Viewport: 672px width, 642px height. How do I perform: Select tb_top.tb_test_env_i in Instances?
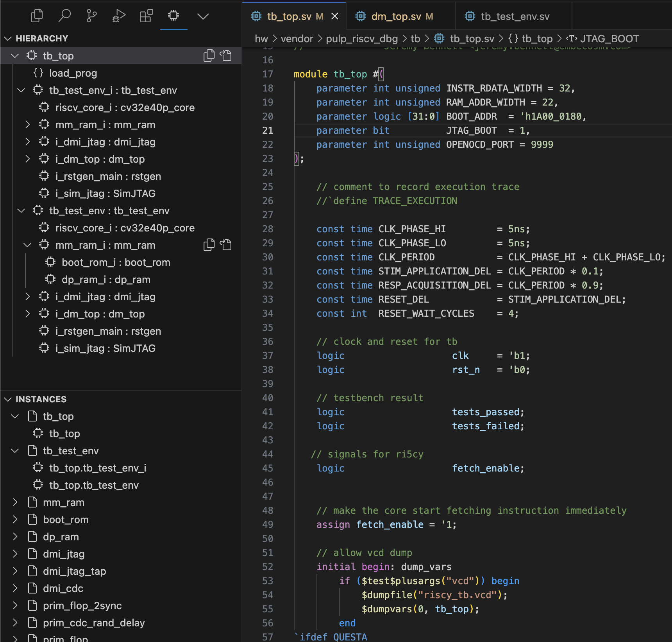[x=98, y=468]
